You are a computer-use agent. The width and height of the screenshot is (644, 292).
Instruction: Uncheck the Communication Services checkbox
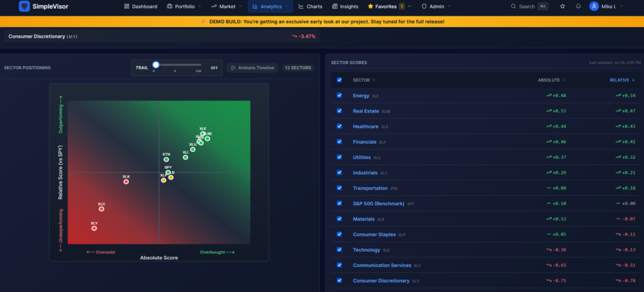tap(339, 265)
